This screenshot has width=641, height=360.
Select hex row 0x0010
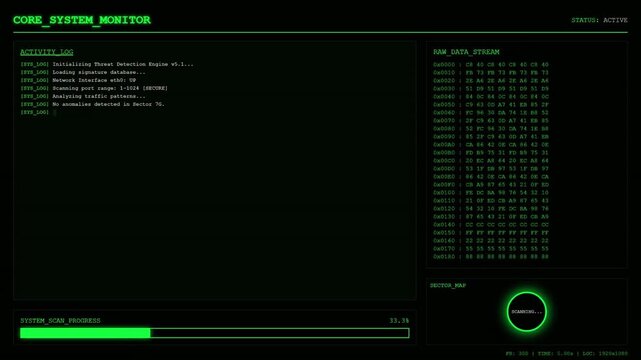(491, 73)
